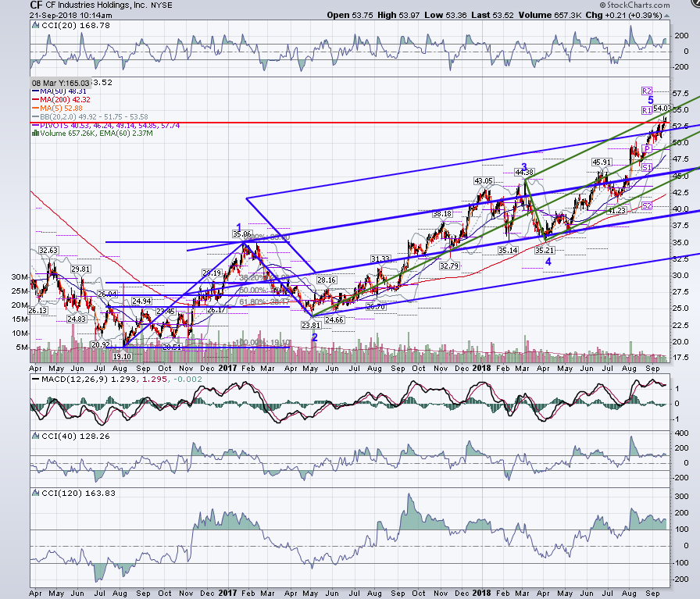Click the 54.03 high price label
The width and height of the screenshot is (700, 599).
(x=662, y=109)
